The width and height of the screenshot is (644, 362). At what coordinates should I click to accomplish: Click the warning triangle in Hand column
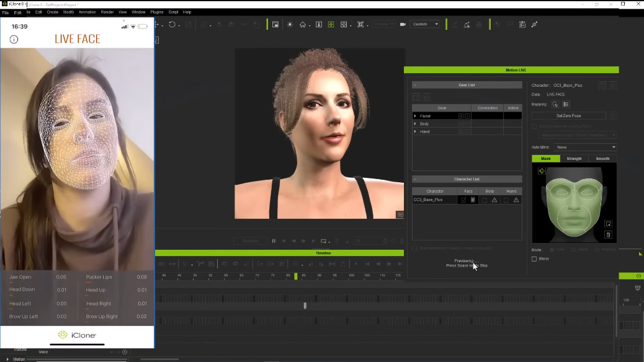tap(516, 200)
